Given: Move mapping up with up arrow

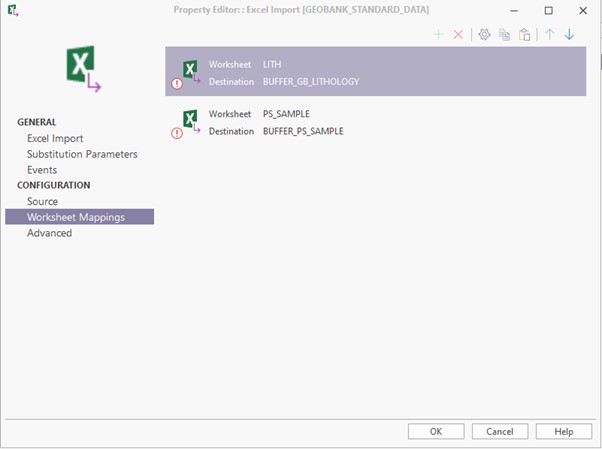Looking at the screenshot, I should tap(549, 34).
